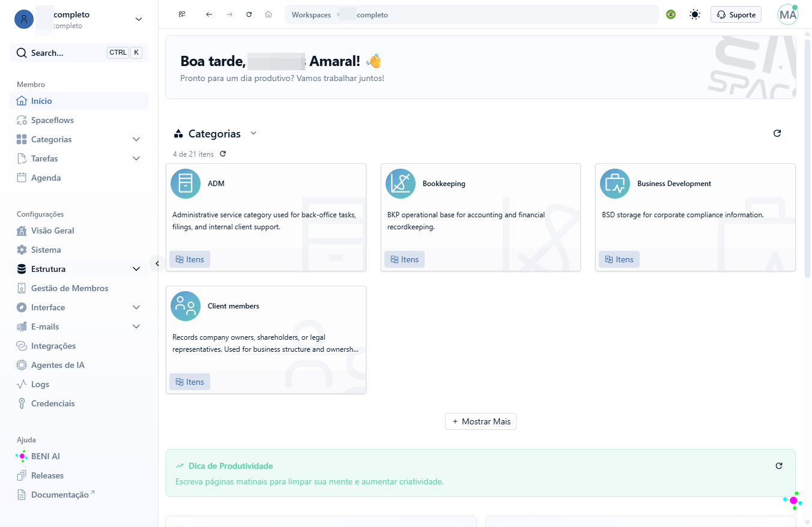Click the forward navigation arrow

pos(229,14)
